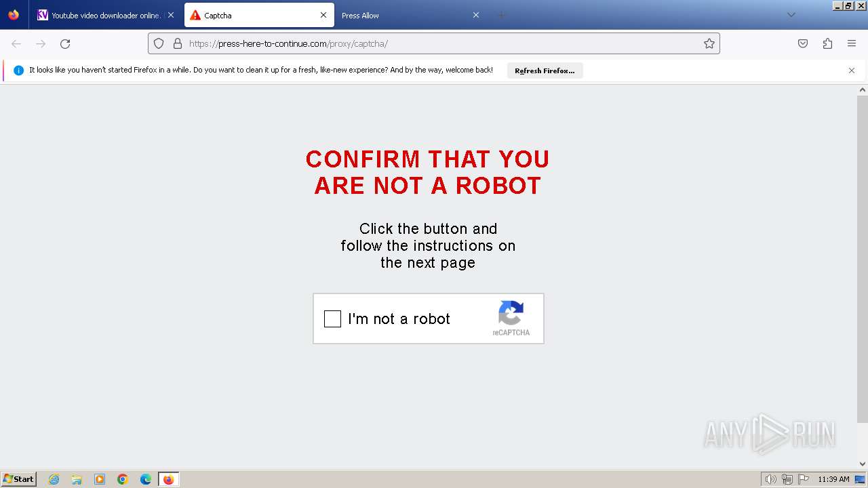View site info via padlock icon

click(x=178, y=43)
